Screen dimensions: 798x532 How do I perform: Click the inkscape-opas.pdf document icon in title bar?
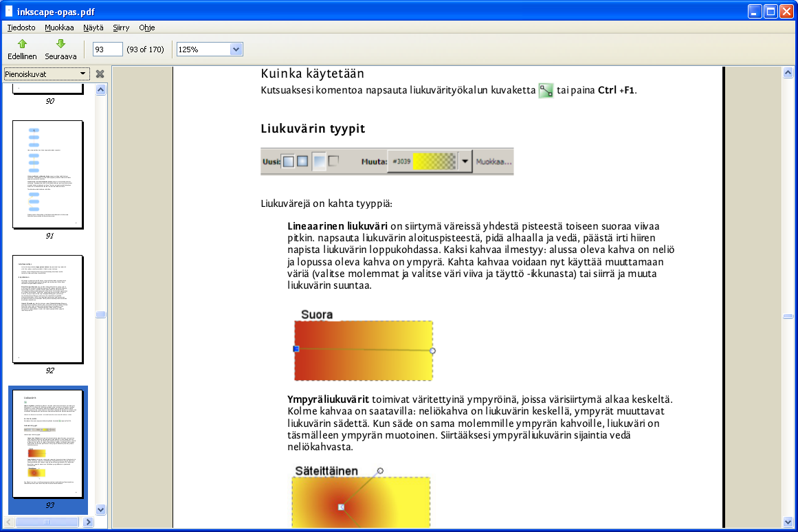(9, 11)
